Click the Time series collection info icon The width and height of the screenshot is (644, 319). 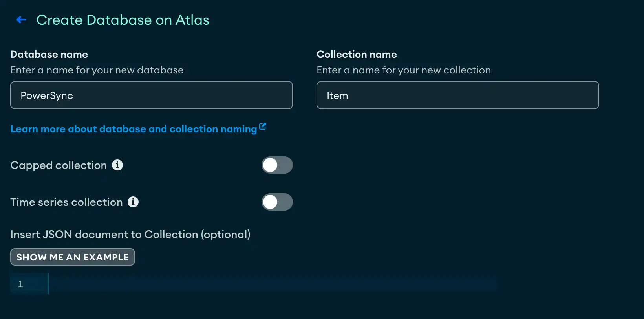coord(133,202)
